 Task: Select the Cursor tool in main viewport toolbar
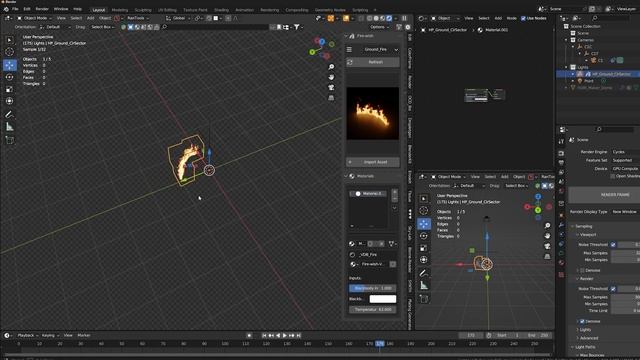tap(9, 52)
